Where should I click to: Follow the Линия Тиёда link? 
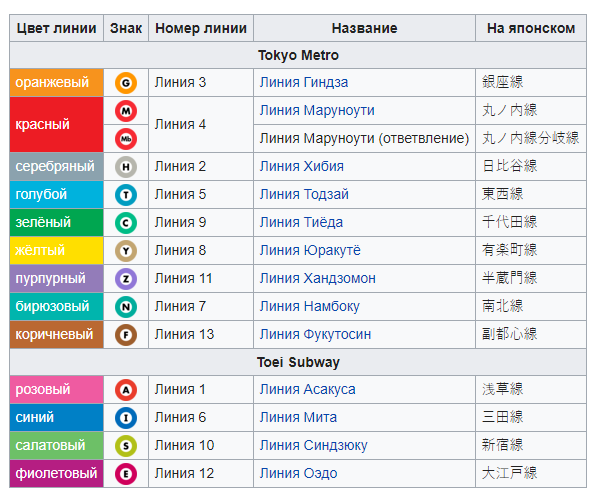pos(301,222)
